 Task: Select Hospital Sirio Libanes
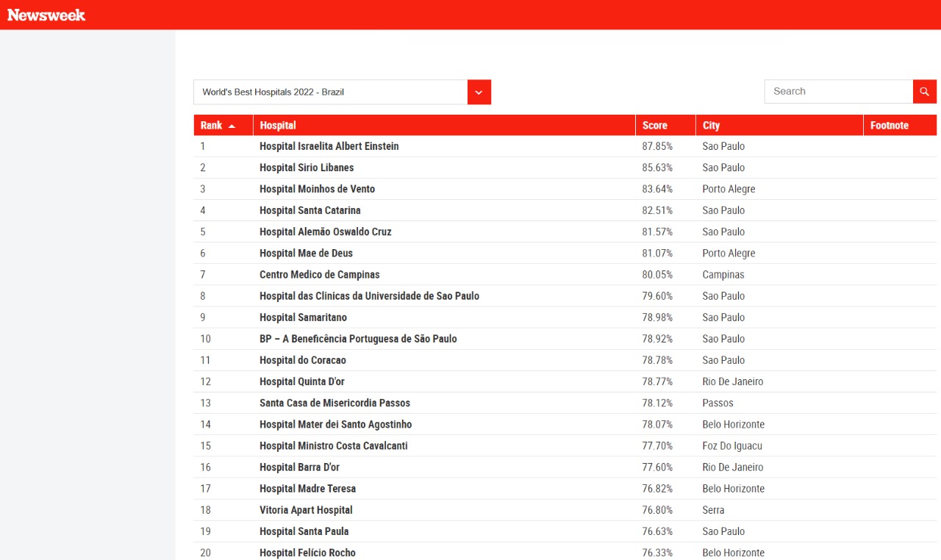(x=307, y=168)
